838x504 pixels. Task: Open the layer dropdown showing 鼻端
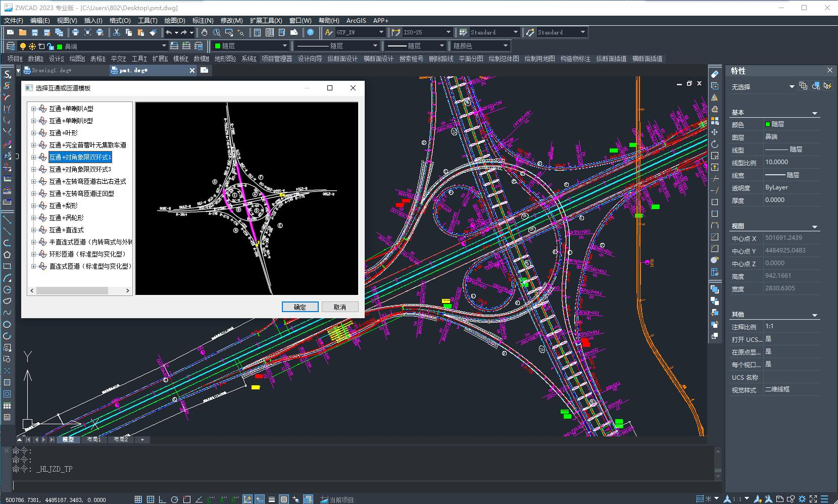pyautogui.click(x=164, y=46)
